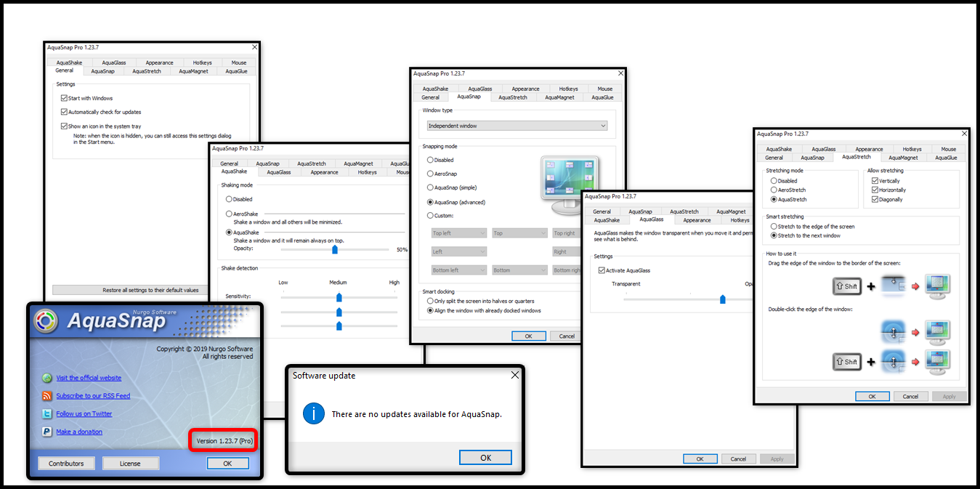Select Disabled in Shaking mode
The height and width of the screenshot is (489, 980).
tap(230, 199)
